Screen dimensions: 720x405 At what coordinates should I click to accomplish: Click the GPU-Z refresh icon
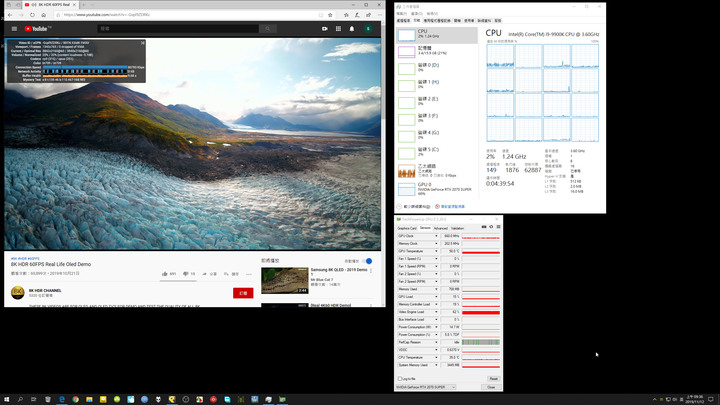491,227
